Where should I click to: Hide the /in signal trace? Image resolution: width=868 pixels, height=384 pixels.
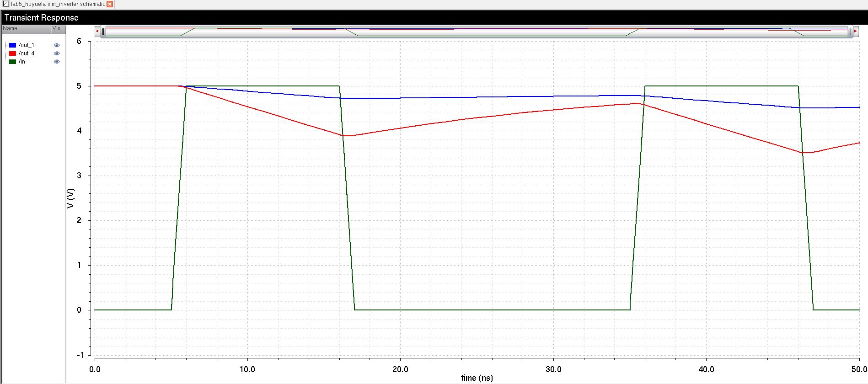click(57, 62)
